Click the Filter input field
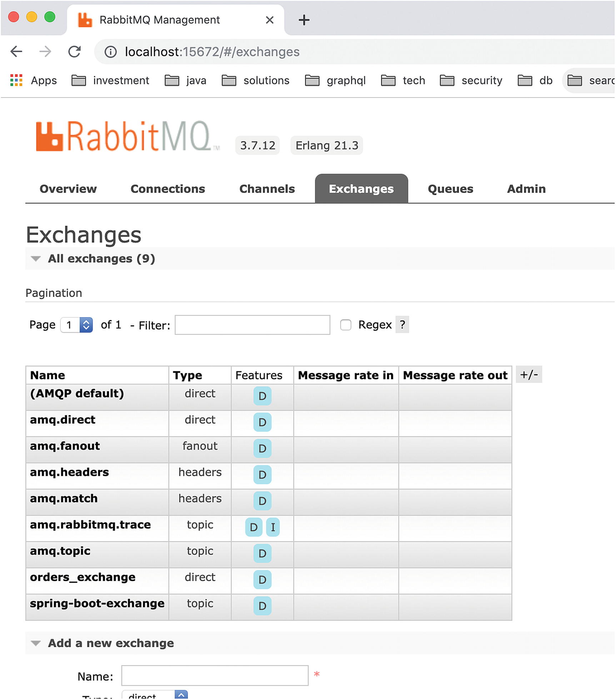 252,325
